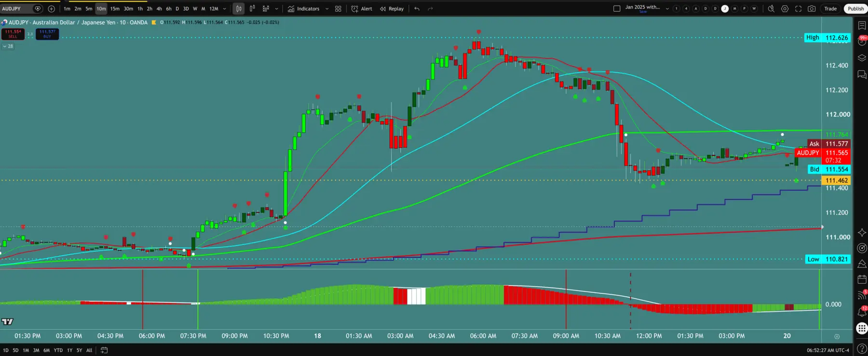Viewport: 868px width, 356px height.
Task: Take a chart snapshot with camera icon
Action: [x=812, y=9]
